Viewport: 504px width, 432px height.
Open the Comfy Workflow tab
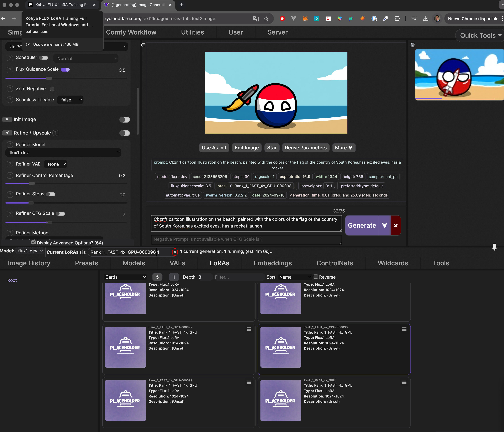click(131, 32)
